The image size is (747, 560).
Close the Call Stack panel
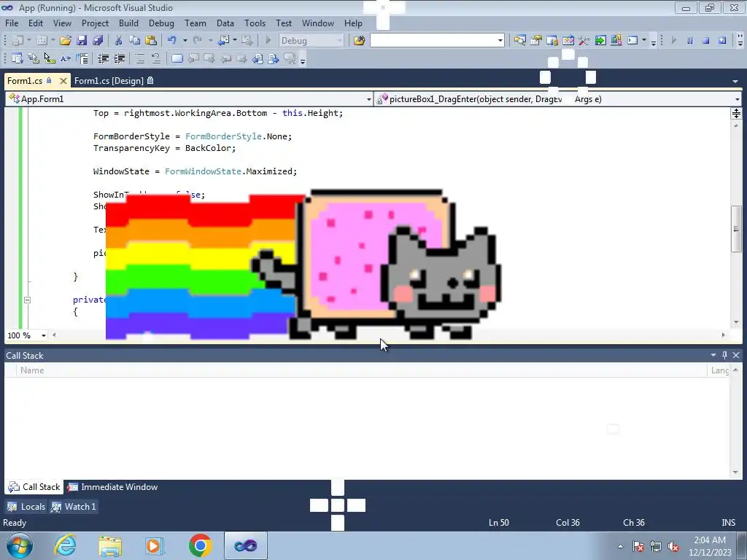pyautogui.click(x=736, y=355)
